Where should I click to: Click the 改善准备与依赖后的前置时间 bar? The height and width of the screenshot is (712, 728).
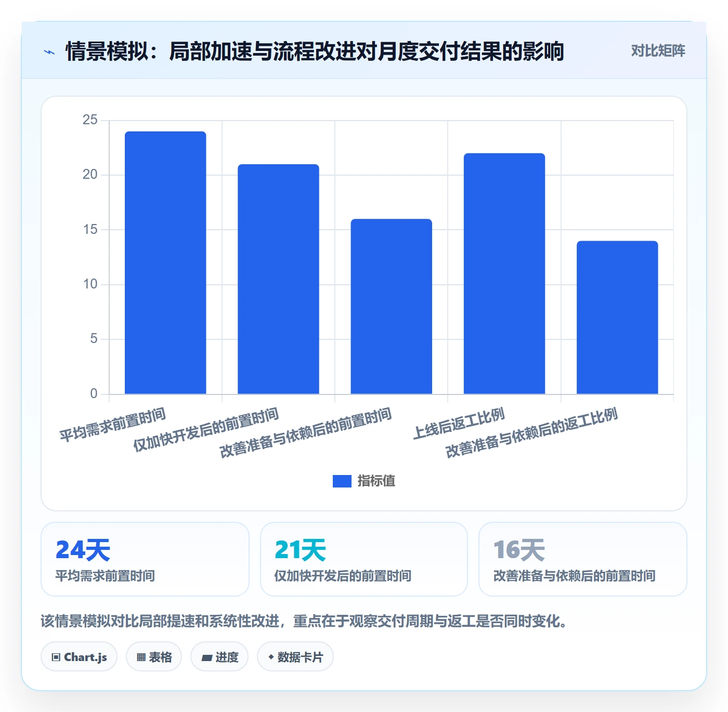391,306
